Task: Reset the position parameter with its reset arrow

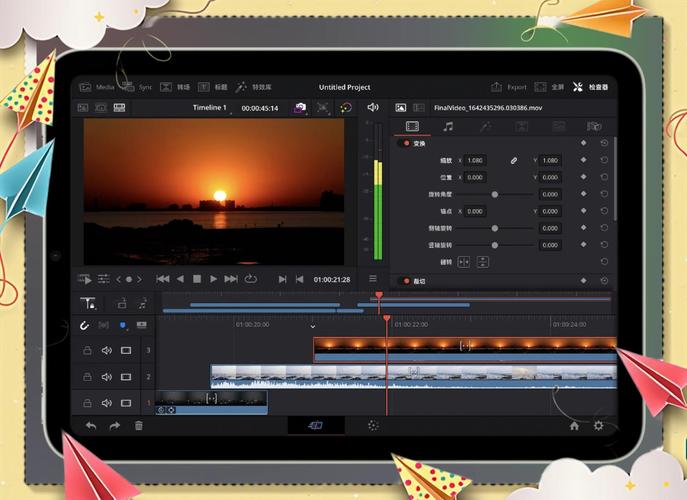Action: click(604, 177)
